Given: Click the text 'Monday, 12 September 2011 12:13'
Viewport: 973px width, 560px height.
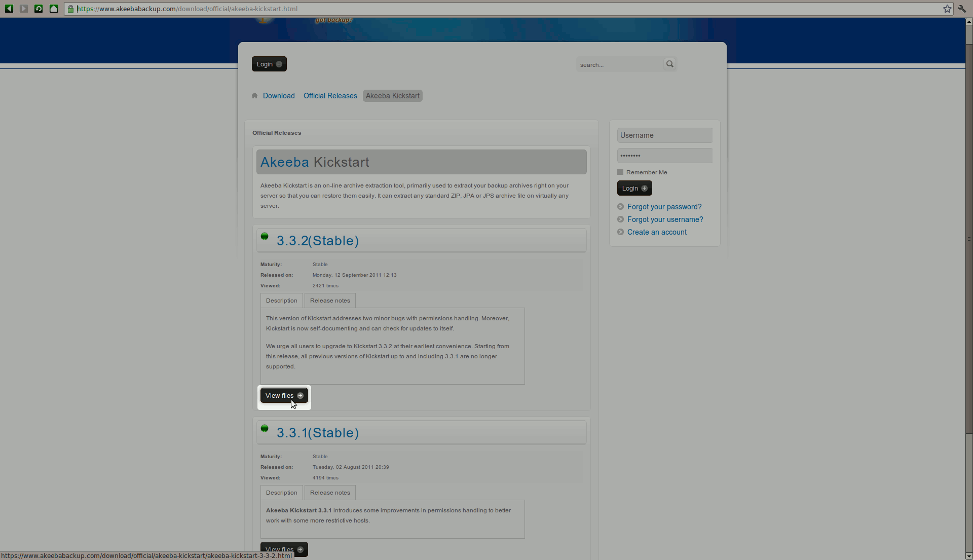Looking at the screenshot, I should click(354, 275).
